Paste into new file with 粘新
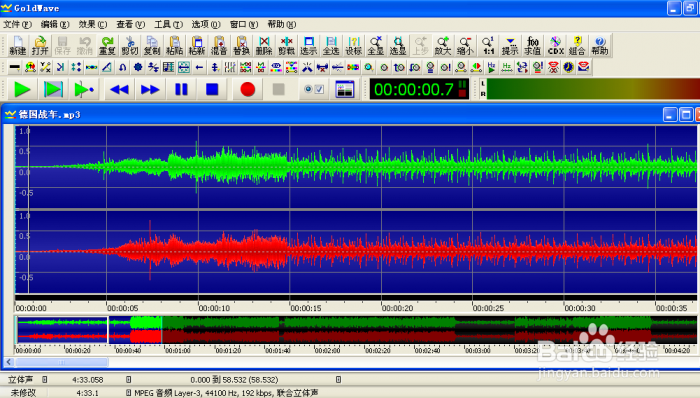 (196, 46)
